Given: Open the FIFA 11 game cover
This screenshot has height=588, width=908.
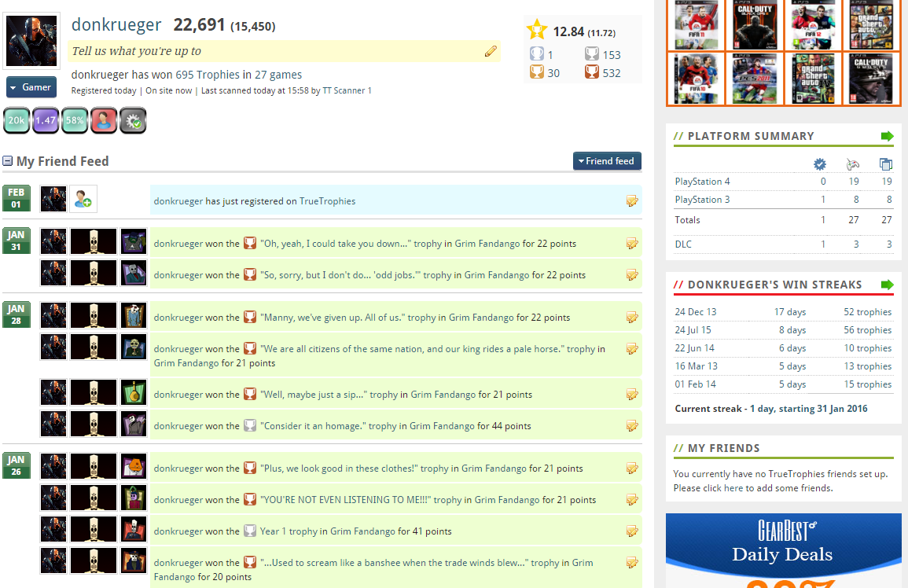Looking at the screenshot, I should (x=696, y=25).
